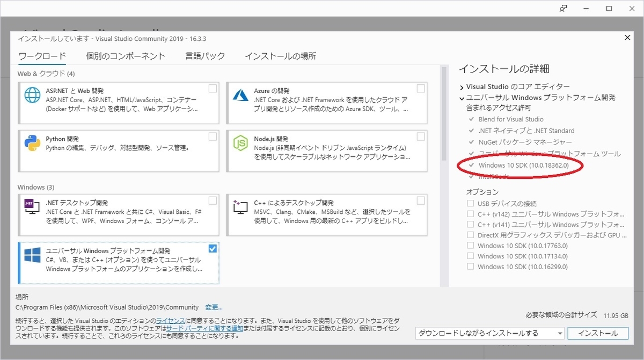Click the Windows (3) section heading
644x360 pixels.
(36, 187)
